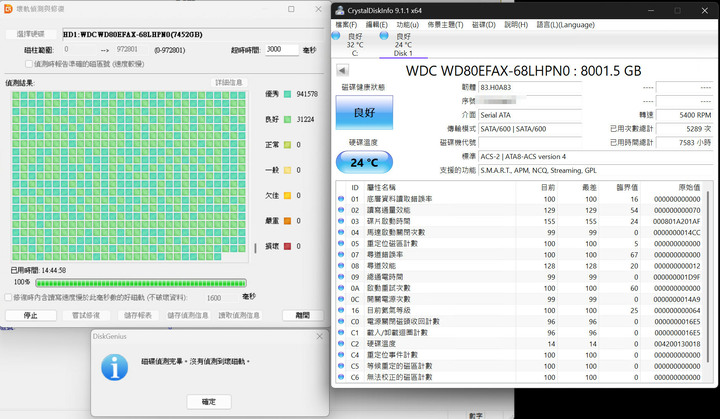The width and height of the screenshot is (720, 419).
Task: Click the status dot for attribute C6
Action: (x=341, y=377)
